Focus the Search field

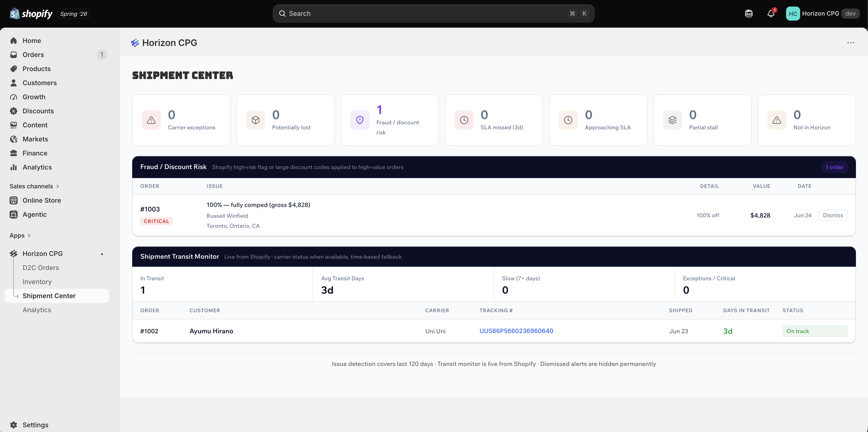433,14
